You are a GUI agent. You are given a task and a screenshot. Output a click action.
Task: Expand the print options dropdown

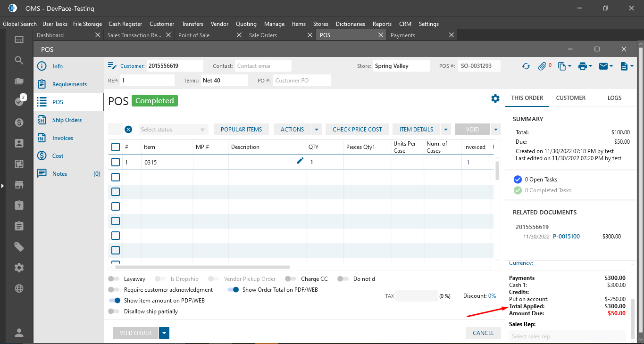(x=585, y=66)
